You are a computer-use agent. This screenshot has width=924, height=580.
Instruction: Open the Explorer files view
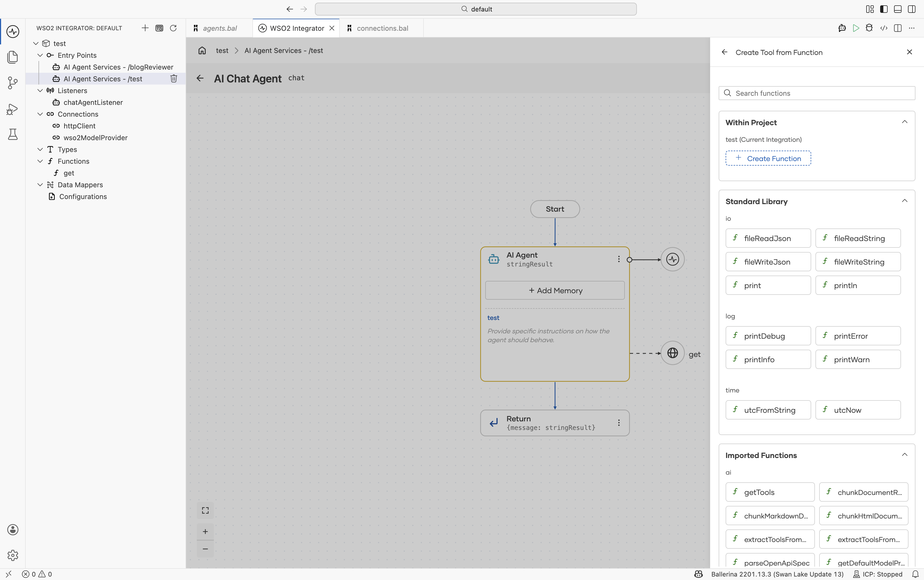13,57
